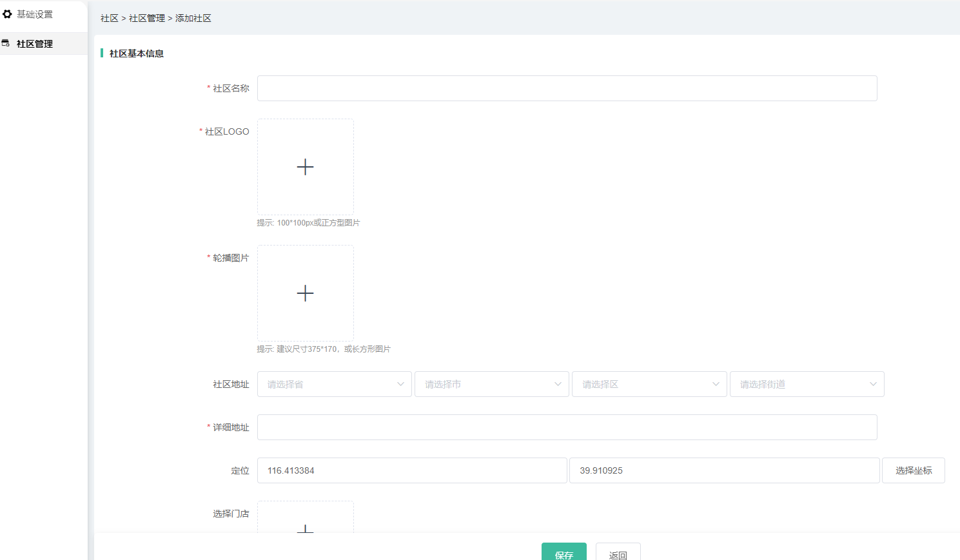Click the longitude field 116.413384
Viewport: 960px width, 560px height.
[x=412, y=470]
